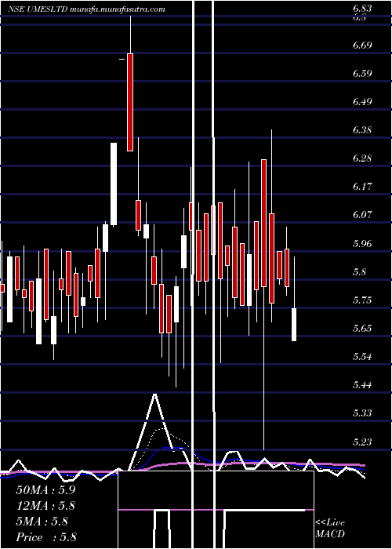Click the Price : 5.8 readout
The image size is (392, 549).
coord(46,537)
